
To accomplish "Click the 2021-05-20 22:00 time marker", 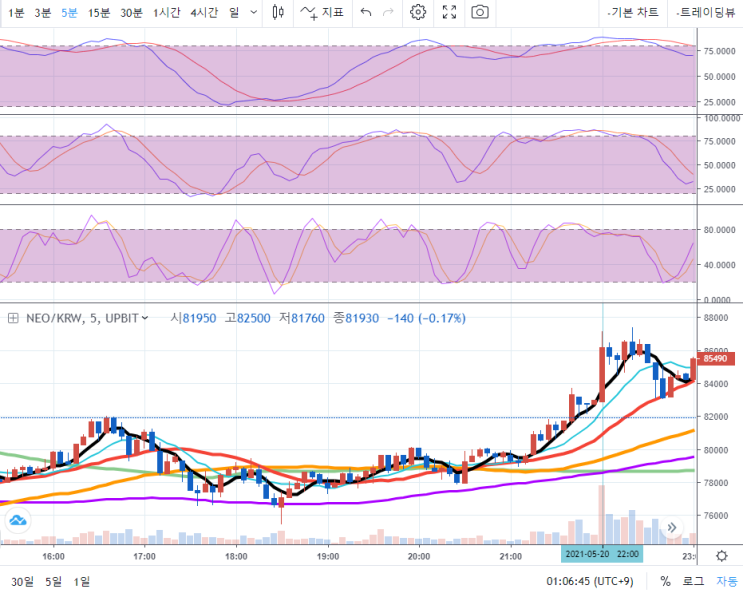I will point(602,554).
